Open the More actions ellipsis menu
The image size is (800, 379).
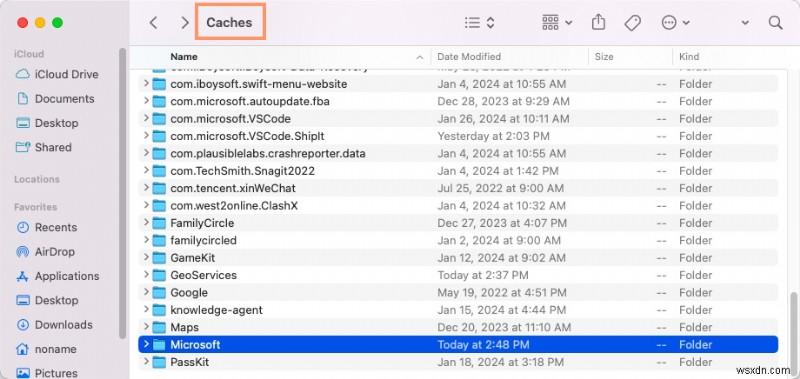click(675, 22)
